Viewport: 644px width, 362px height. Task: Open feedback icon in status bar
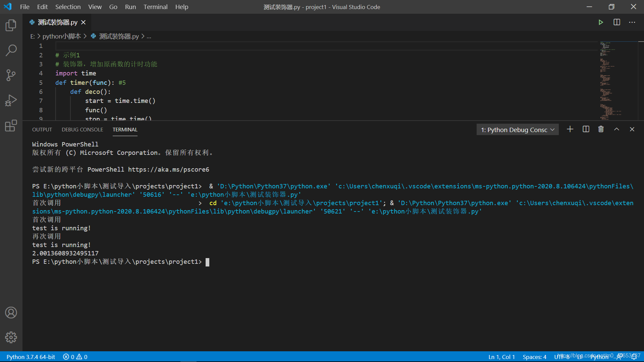point(619,357)
